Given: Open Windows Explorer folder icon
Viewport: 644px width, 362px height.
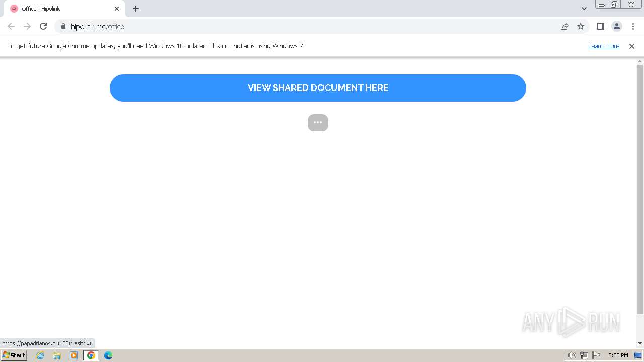Looking at the screenshot, I should coord(57,355).
